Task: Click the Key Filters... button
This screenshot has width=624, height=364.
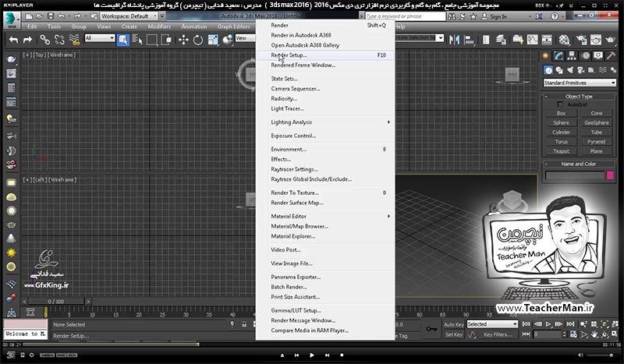Action: coord(498,334)
